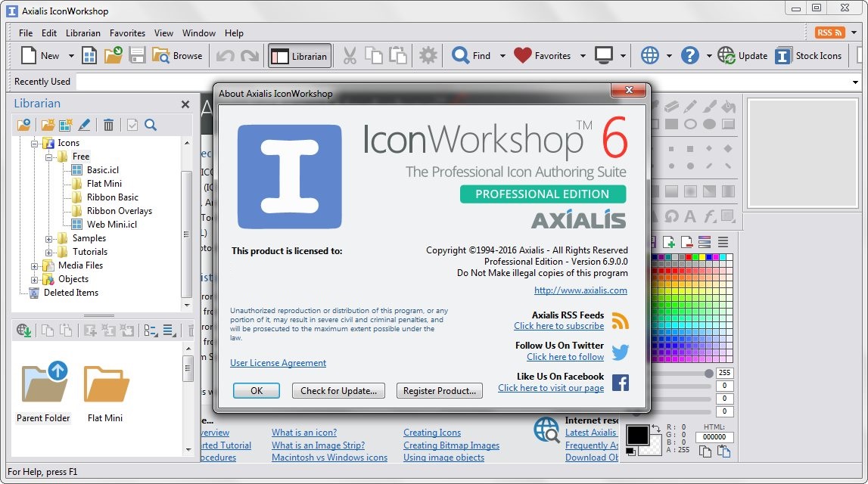Open the Recently Used dropdown arrow

855,82
